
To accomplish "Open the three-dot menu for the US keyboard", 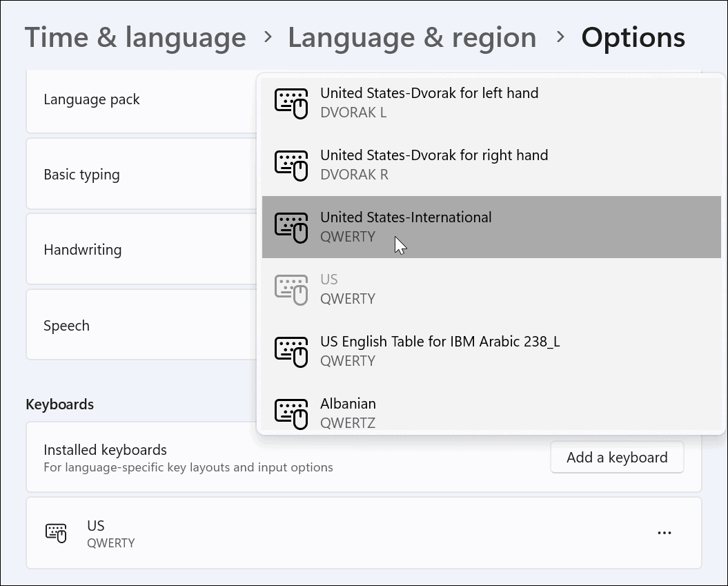I will pos(664,532).
